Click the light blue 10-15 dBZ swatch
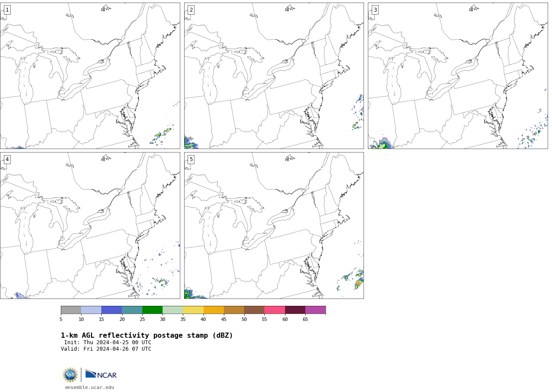 [x=91, y=310]
